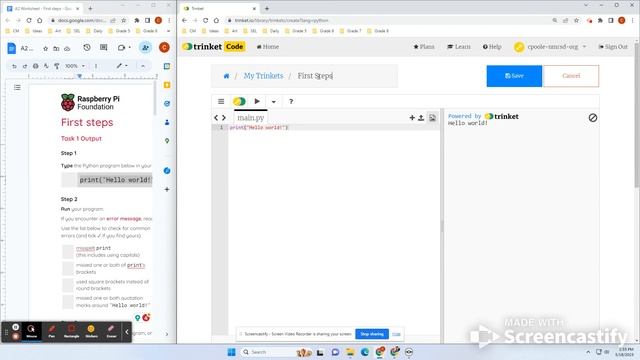Collapse the Docs menus with the up chevron

[143, 66]
